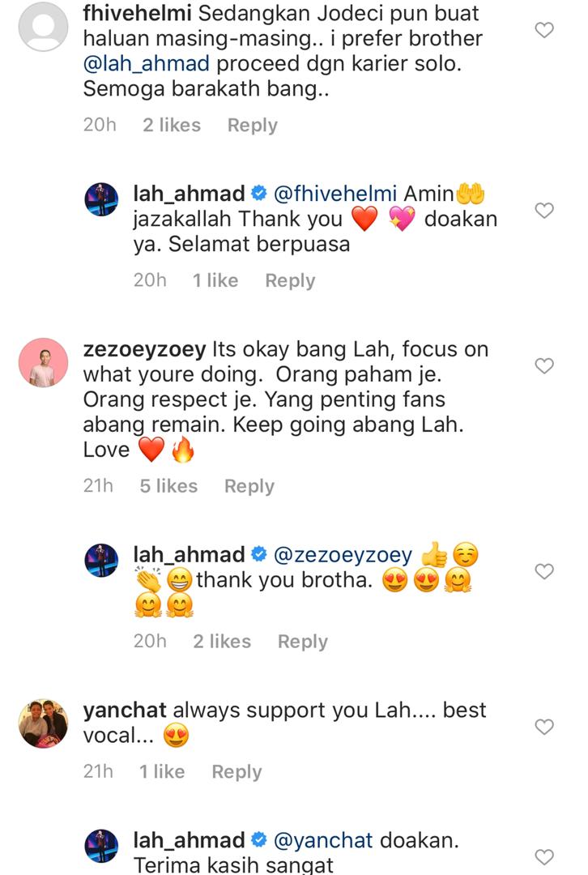588x875 pixels.
Task: View the 2 likes on fhivehelmi's comment
Action: 171,125
